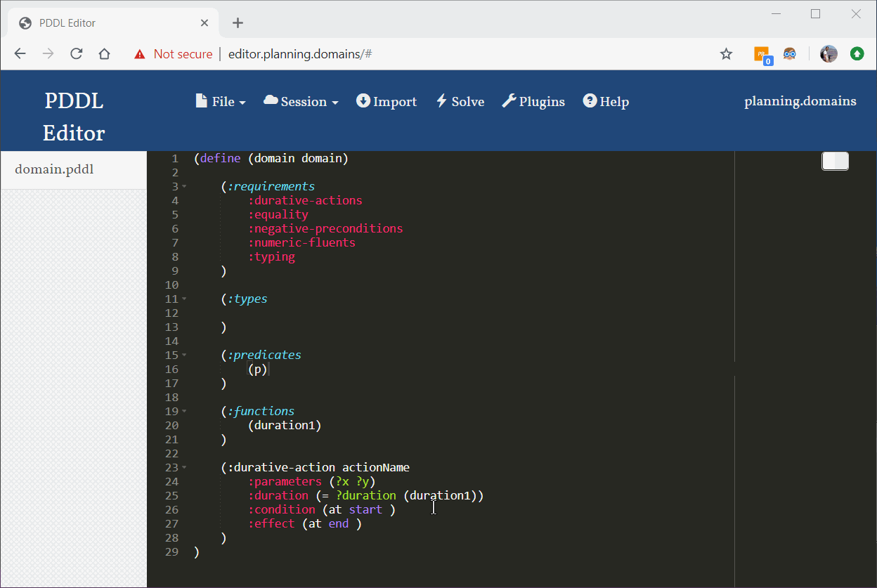Open the orange extension with badge 0

(762, 55)
